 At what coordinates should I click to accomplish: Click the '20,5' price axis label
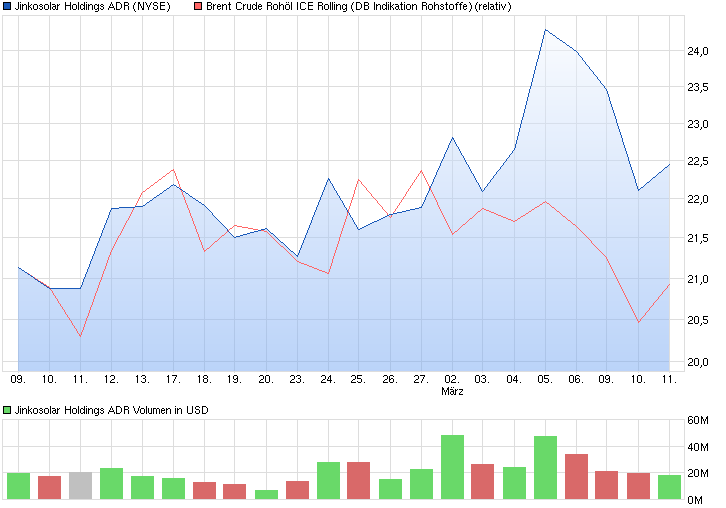coord(698,320)
